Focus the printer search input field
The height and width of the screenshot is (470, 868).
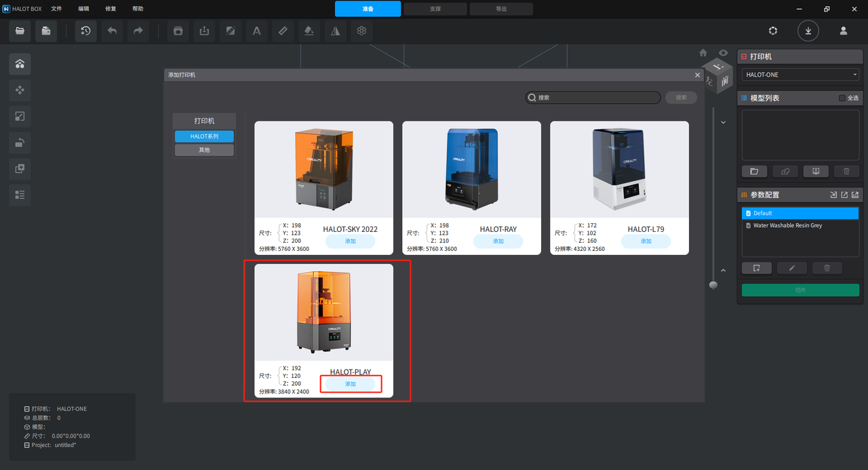(x=593, y=98)
